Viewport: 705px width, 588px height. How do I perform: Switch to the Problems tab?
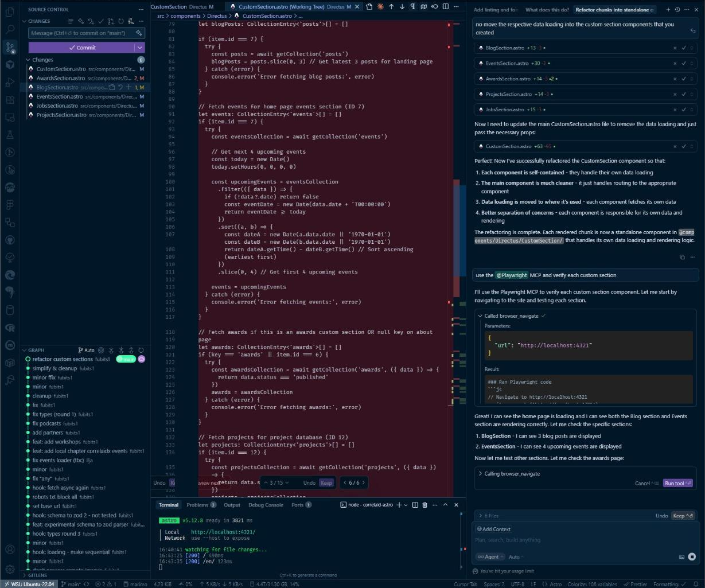click(x=201, y=505)
